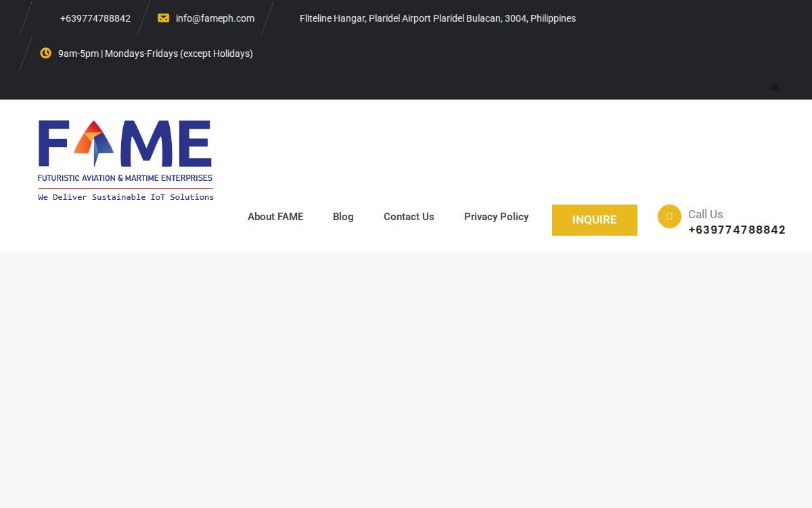The height and width of the screenshot is (508, 812).
Task: Click the phone number in the dark top bar
Action: point(95,18)
